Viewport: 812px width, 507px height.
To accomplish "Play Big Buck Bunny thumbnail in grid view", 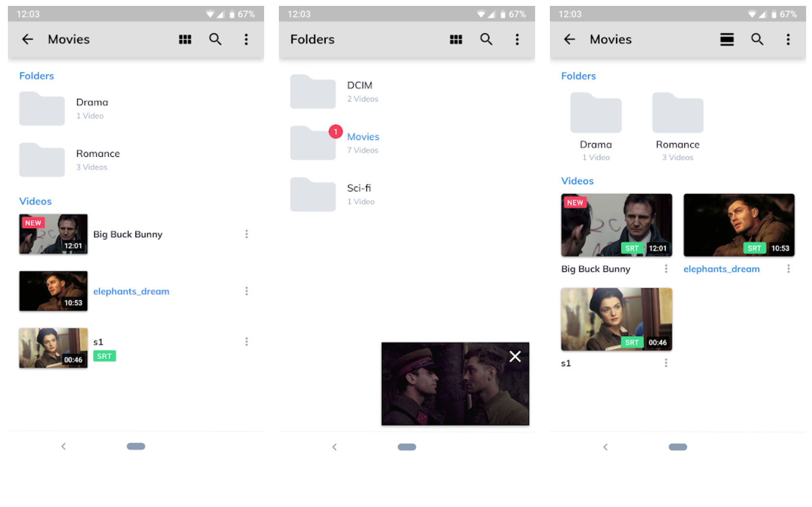I will (617, 225).
